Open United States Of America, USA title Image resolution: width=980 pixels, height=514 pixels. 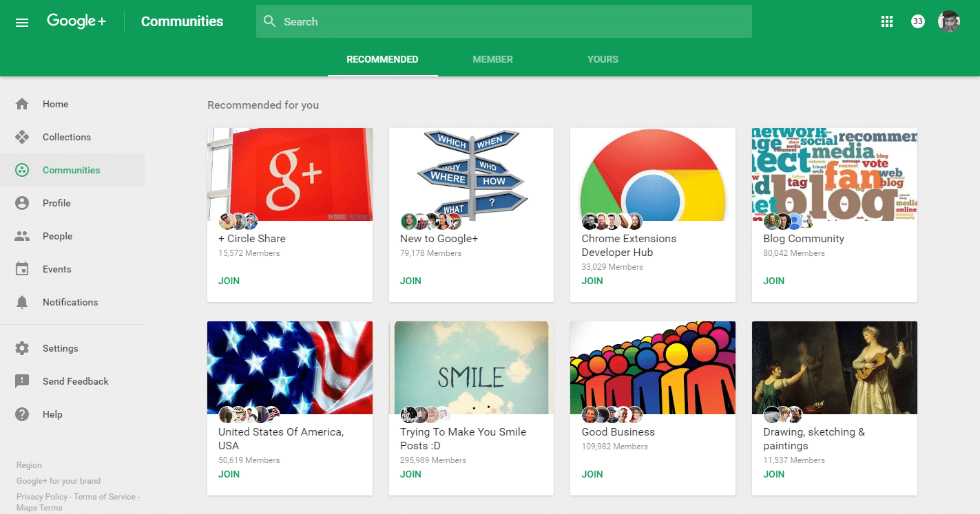click(x=281, y=439)
